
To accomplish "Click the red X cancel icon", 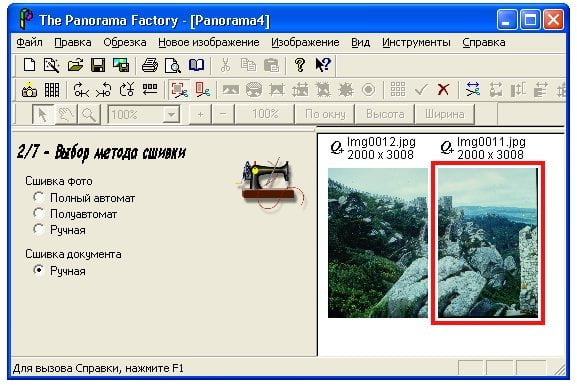I will [443, 89].
